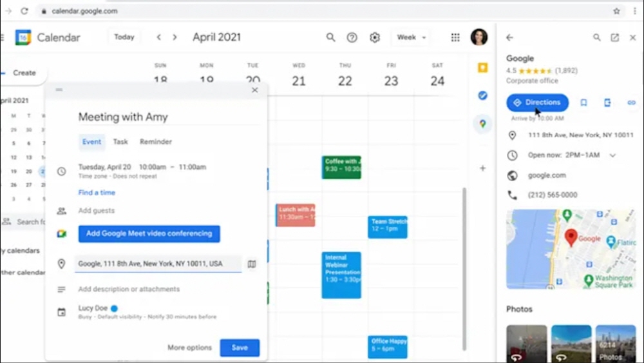Click the phone number (212) 565-0000
This screenshot has height=363, width=644.
pyautogui.click(x=553, y=195)
